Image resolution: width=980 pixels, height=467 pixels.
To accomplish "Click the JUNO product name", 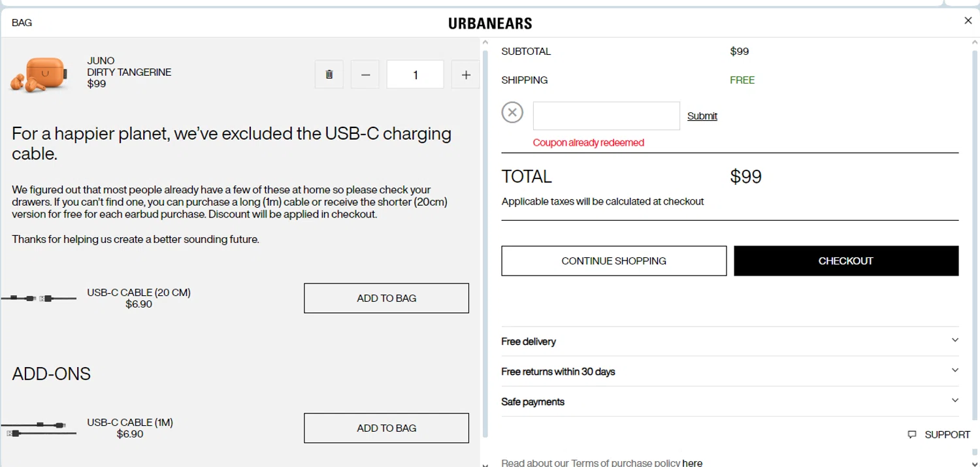I will [101, 61].
